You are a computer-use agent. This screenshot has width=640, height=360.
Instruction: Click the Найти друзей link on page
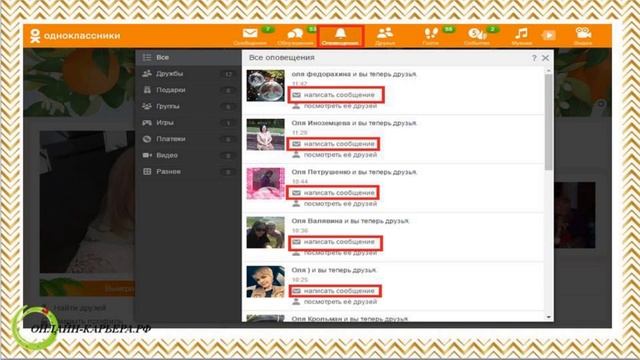pyautogui.click(x=80, y=308)
